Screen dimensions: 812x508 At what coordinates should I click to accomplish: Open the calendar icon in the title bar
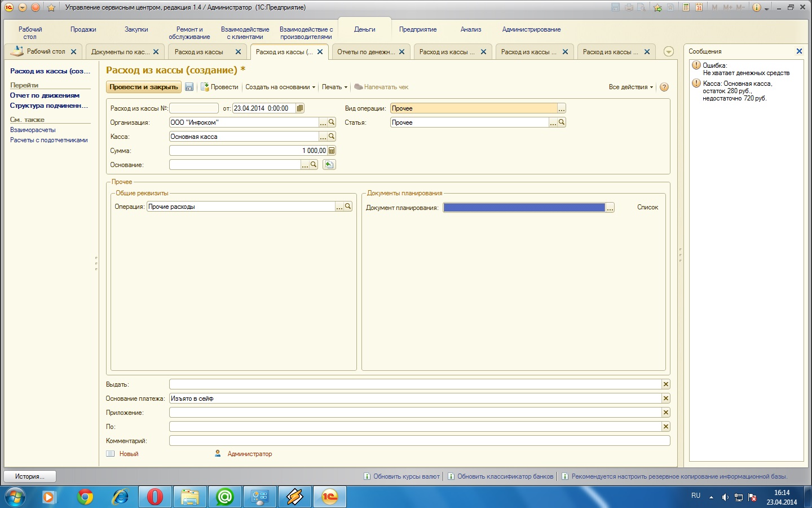coord(699,7)
